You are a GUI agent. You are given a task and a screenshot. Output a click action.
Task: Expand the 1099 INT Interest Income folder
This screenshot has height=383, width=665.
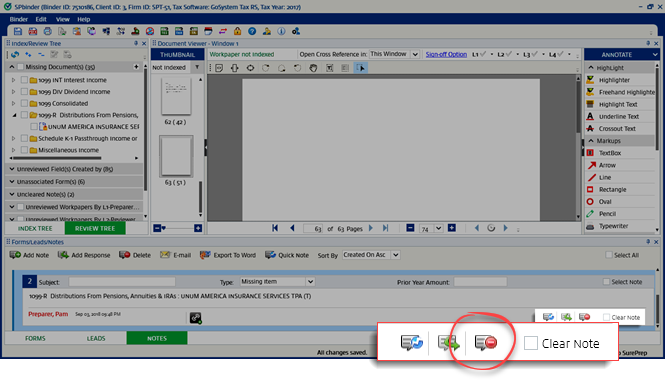tap(14, 80)
